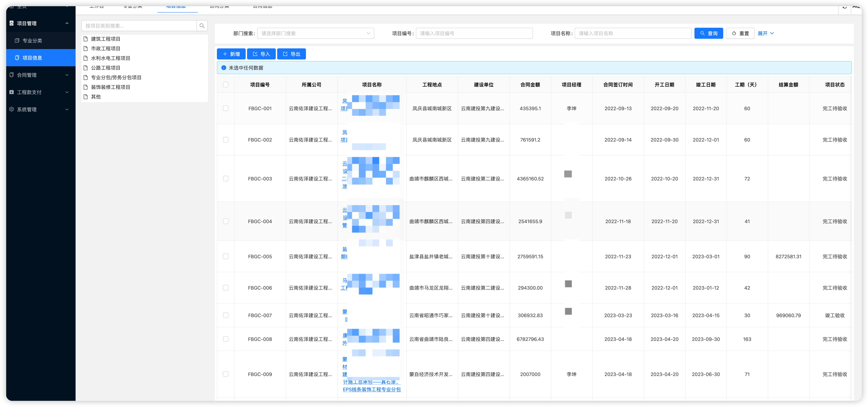The width and height of the screenshot is (868, 407).
Task: Click the magnifier icon in category search
Action: pyautogui.click(x=202, y=26)
